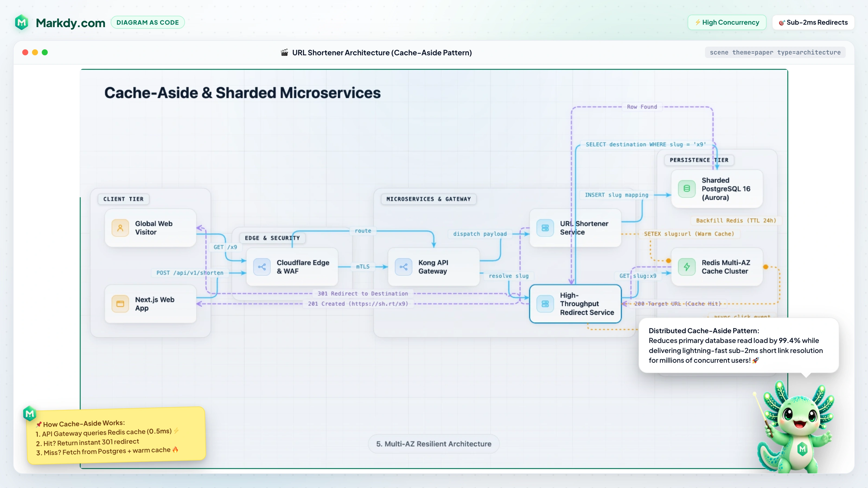Select the Next.js Web App node
The width and height of the screenshot is (868, 488).
tap(151, 304)
